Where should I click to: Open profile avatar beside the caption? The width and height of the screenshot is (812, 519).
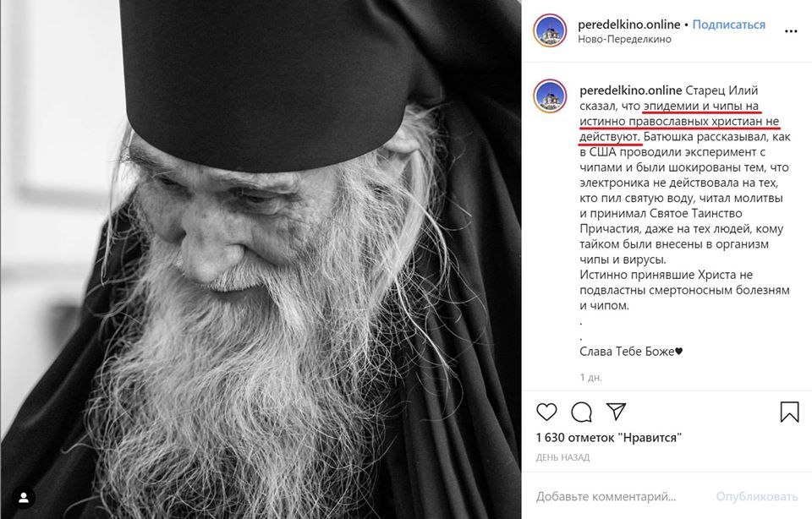click(x=550, y=96)
